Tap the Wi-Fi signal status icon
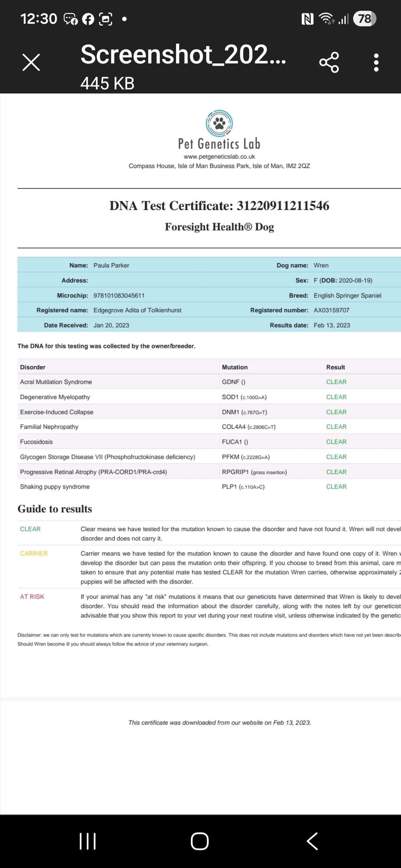 click(327, 19)
